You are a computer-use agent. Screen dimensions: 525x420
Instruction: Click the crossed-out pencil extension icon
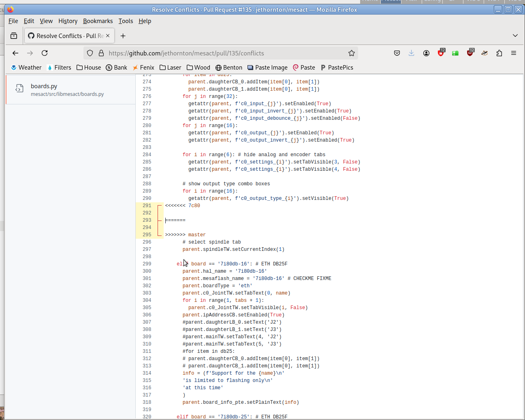(x=484, y=53)
